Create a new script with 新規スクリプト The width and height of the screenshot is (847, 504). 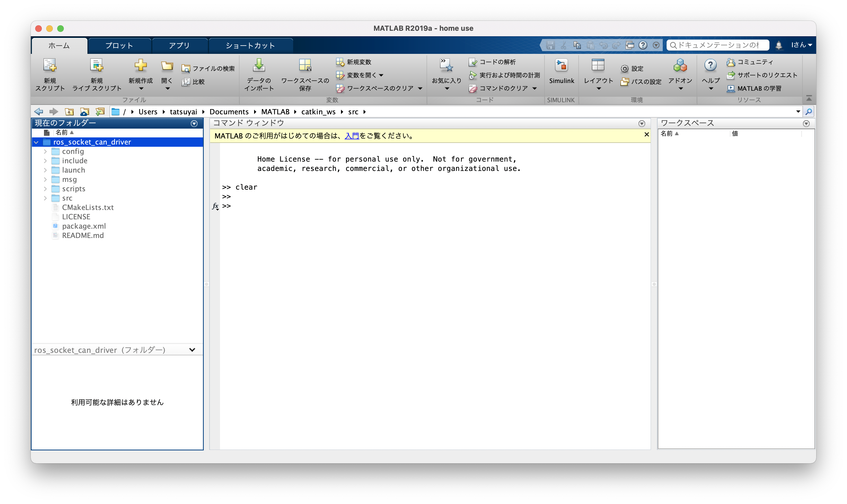tap(50, 75)
